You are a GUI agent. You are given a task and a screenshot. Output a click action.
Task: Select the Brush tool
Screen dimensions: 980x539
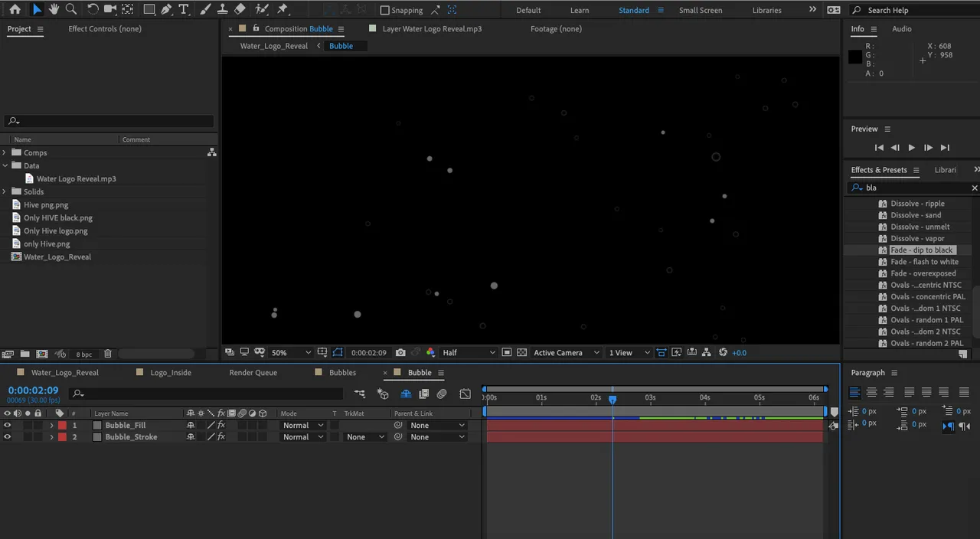(206, 9)
